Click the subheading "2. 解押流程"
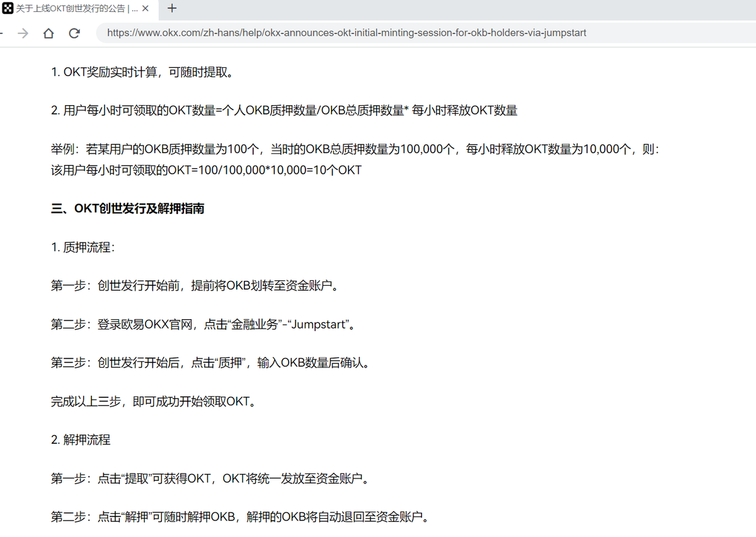Screen dimensions: 756x537 click(81, 440)
